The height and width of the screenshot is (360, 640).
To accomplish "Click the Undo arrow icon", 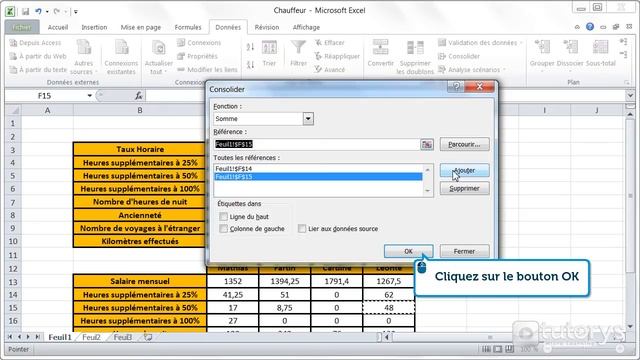I will coord(38,11).
